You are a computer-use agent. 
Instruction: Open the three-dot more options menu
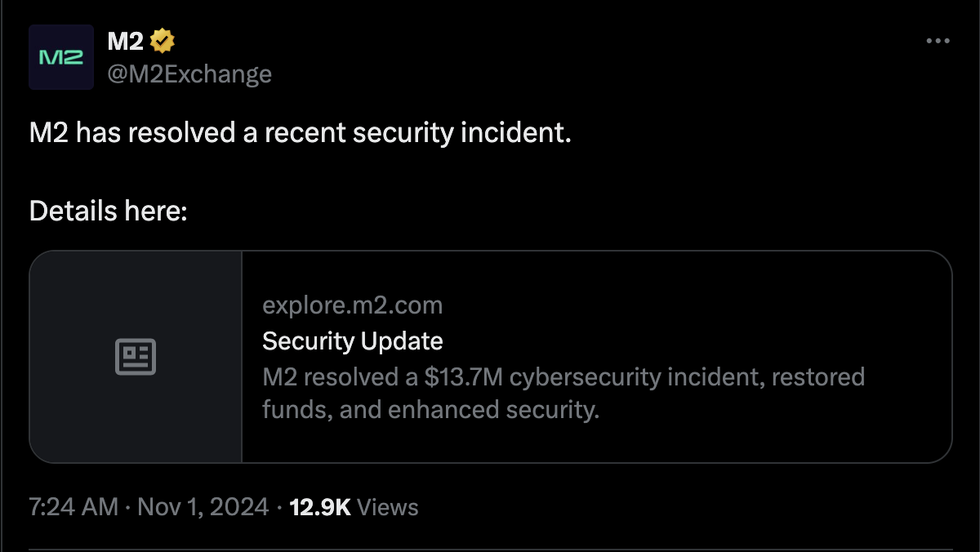pyautogui.click(x=938, y=41)
